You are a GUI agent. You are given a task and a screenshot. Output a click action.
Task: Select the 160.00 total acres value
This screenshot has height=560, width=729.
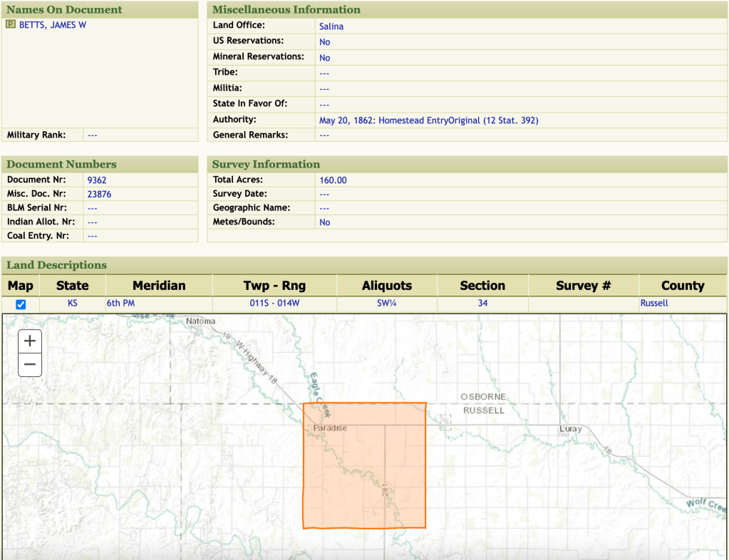[333, 180]
